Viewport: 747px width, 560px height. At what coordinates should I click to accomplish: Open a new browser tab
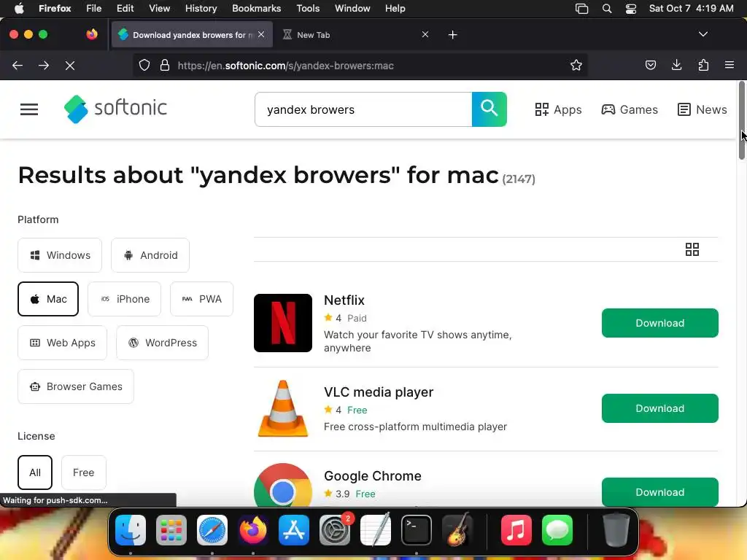pyautogui.click(x=452, y=35)
